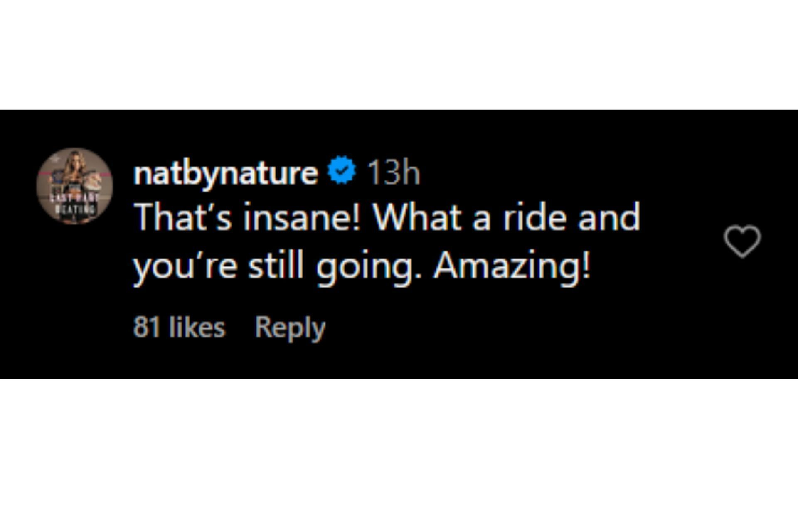
Task: Like the comment with the heart icon
Action: pos(742,241)
